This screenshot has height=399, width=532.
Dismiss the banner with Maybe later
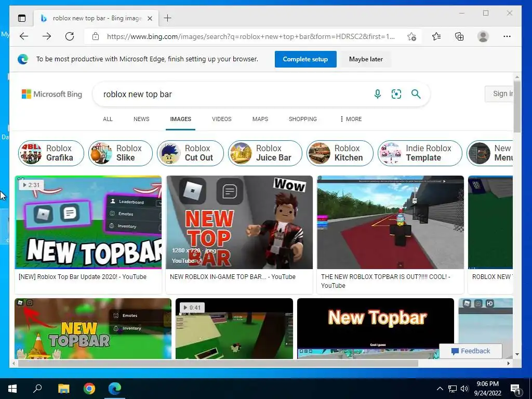coord(366,59)
